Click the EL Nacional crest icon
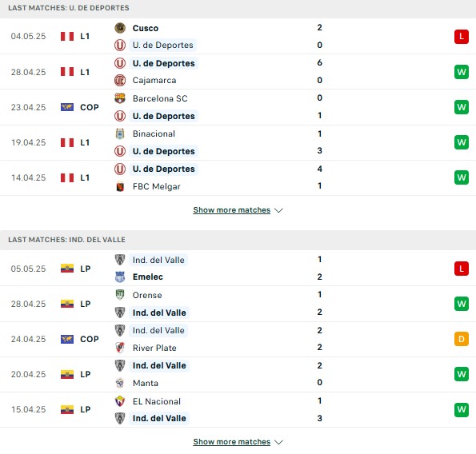The width and height of the screenshot is (476, 454). pos(120,401)
